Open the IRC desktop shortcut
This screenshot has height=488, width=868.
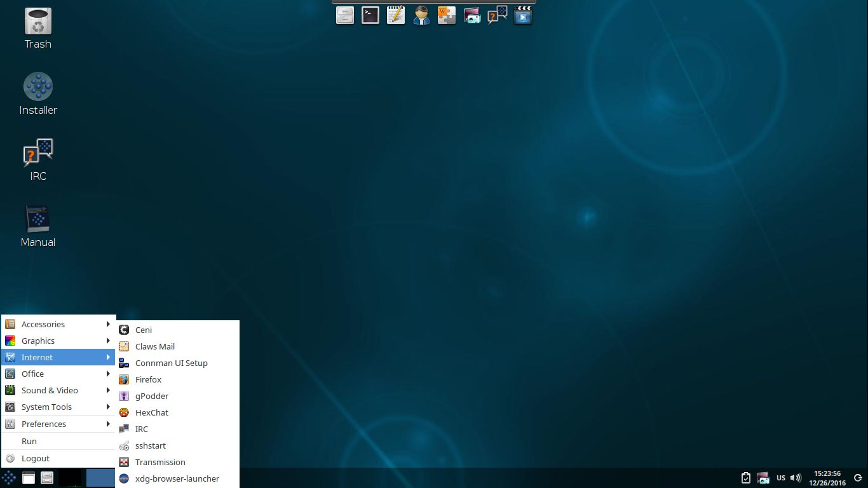pos(38,159)
